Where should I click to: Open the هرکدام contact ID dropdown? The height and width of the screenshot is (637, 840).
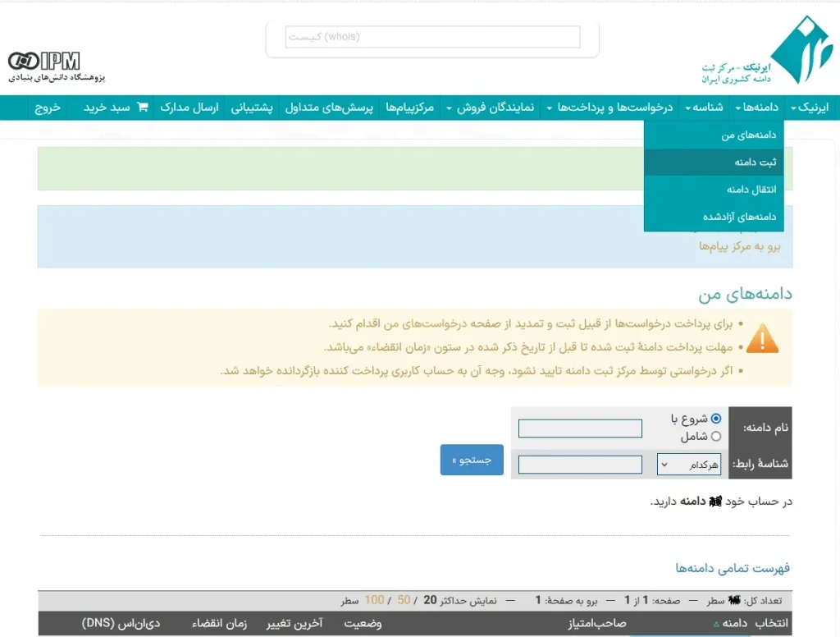click(x=689, y=465)
